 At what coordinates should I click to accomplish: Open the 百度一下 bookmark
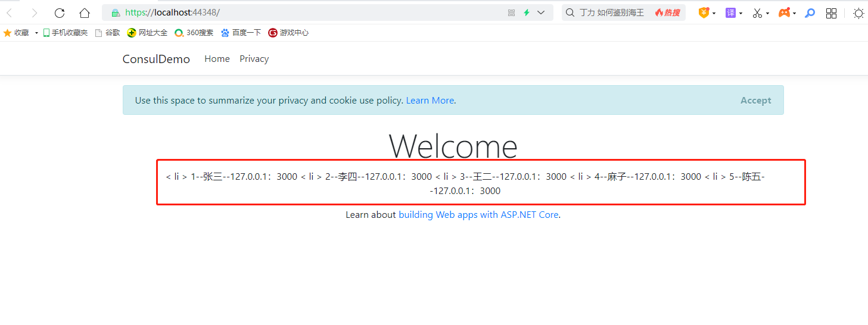pos(241,33)
